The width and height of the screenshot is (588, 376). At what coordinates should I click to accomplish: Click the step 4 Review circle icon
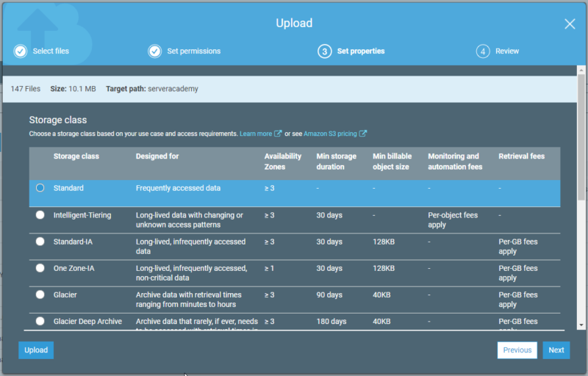coord(483,51)
